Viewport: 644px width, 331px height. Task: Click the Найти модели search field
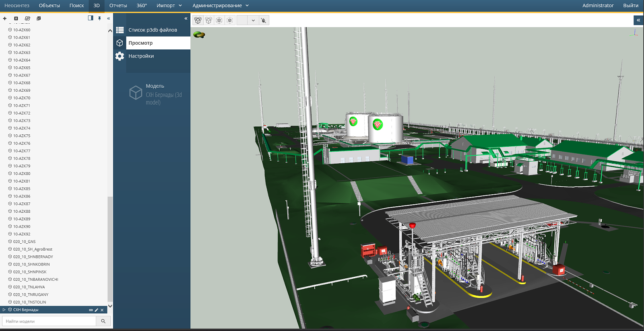49,321
